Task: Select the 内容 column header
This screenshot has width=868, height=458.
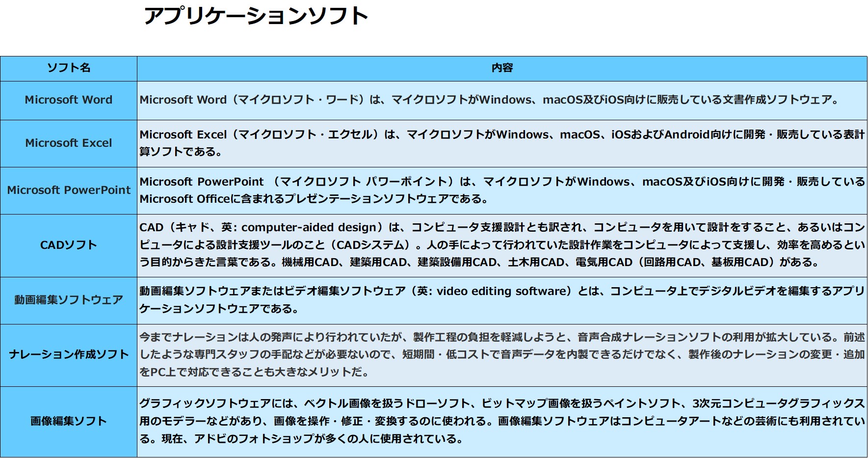Action: pyautogui.click(x=502, y=68)
